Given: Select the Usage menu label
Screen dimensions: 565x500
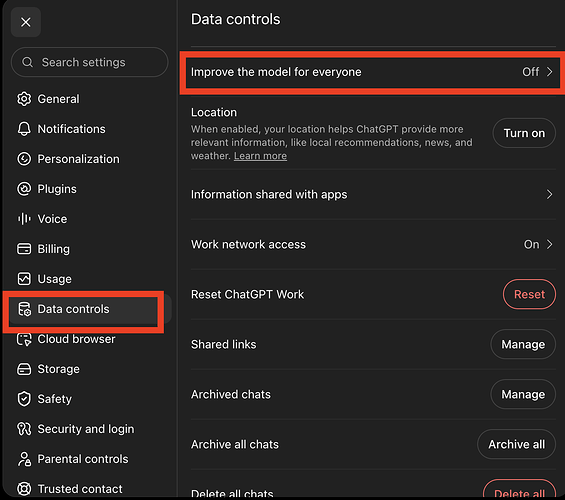Looking at the screenshot, I should tap(54, 279).
